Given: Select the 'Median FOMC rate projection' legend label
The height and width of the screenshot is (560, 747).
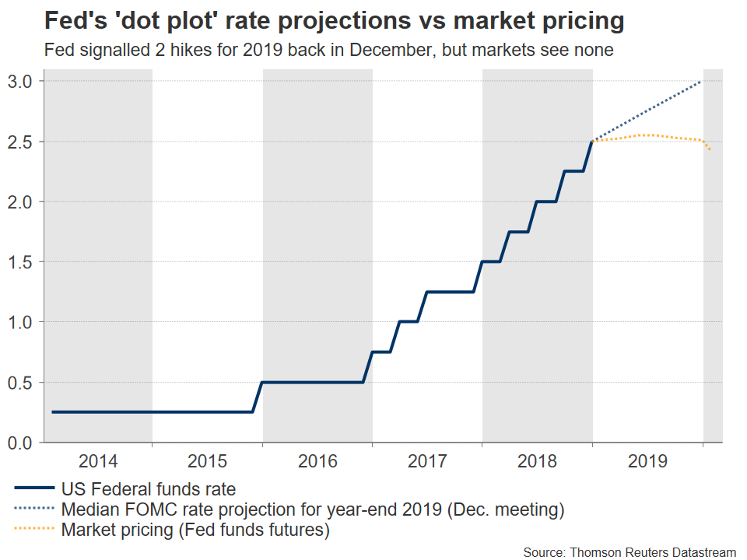Looking at the screenshot, I should pyautogui.click(x=311, y=510).
